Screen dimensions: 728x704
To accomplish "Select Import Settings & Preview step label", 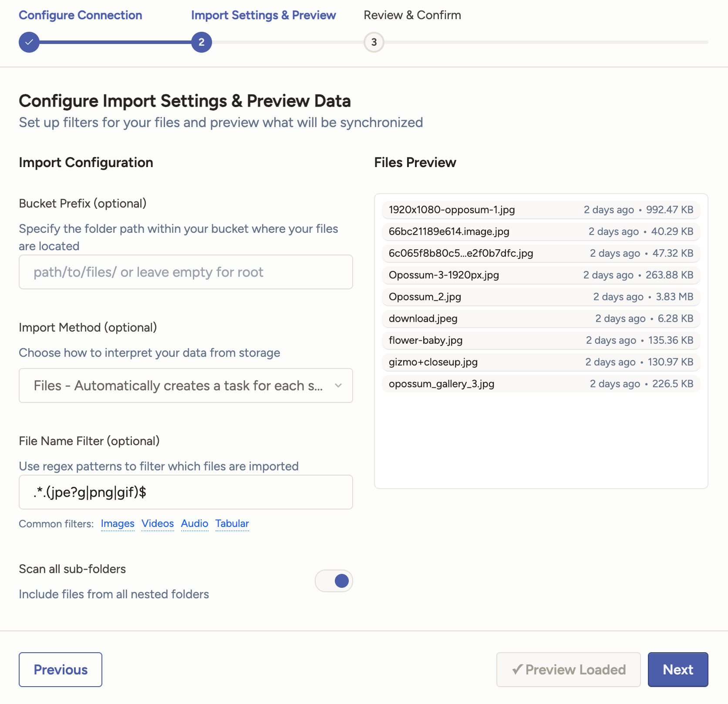I will (x=263, y=15).
